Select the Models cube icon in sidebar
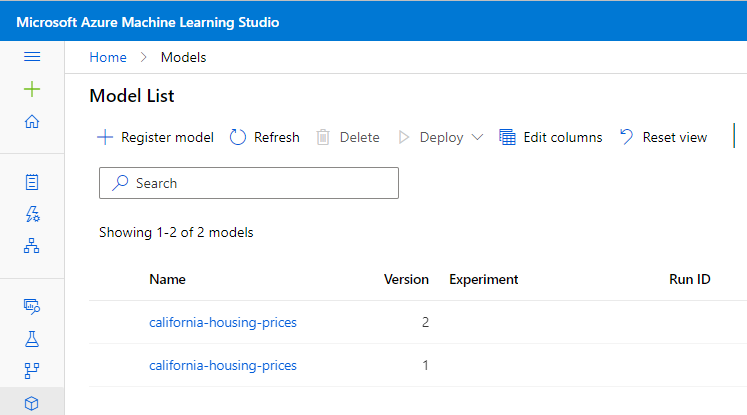Image resolution: width=747 pixels, height=415 pixels. pyautogui.click(x=32, y=404)
